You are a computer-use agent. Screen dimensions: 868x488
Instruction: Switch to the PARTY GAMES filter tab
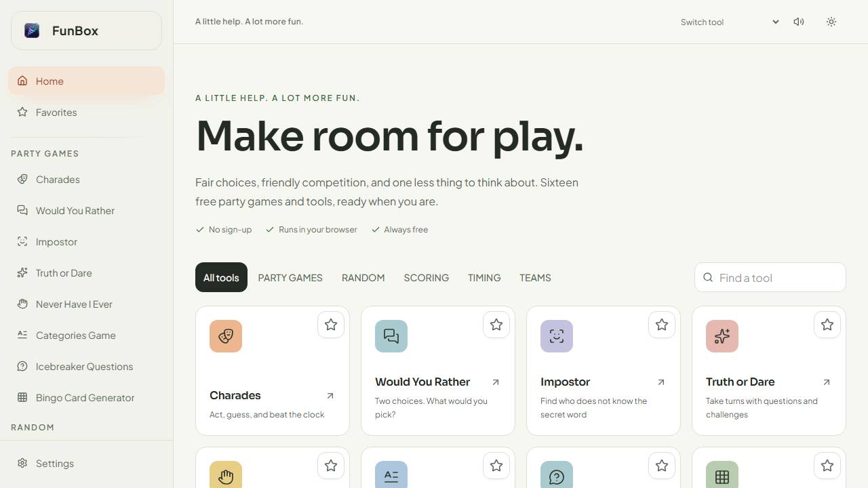pyautogui.click(x=290, y=277)
